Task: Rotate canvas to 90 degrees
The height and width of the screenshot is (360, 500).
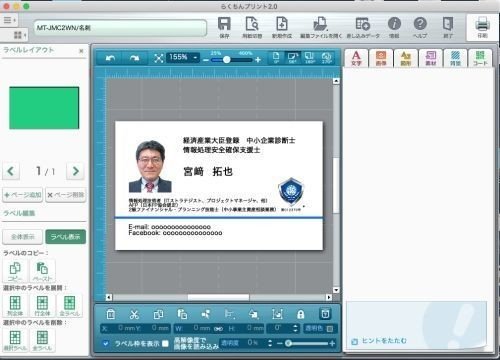Action: pyautogui.click(x=292, y=58)
